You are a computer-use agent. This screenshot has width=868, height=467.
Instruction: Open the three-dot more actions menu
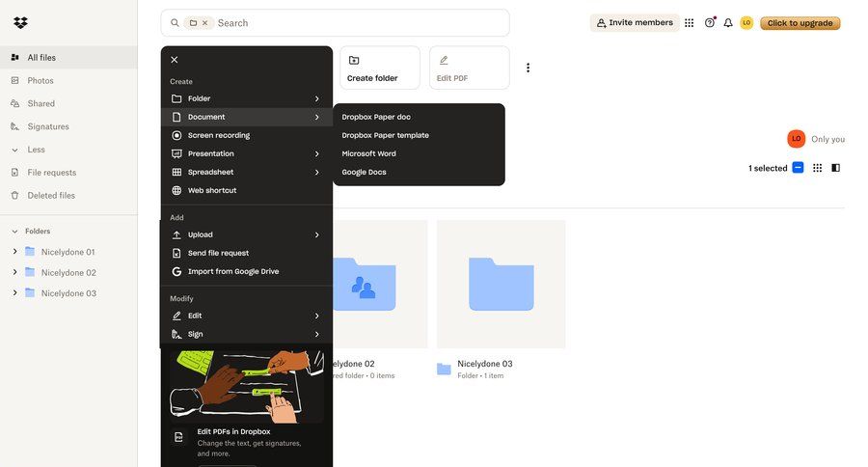pos(529,68)
